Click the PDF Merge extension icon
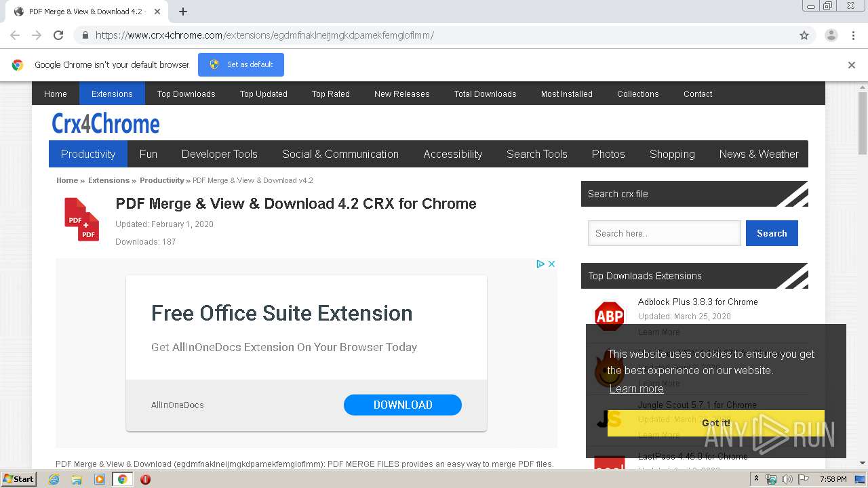 [81, 219]
